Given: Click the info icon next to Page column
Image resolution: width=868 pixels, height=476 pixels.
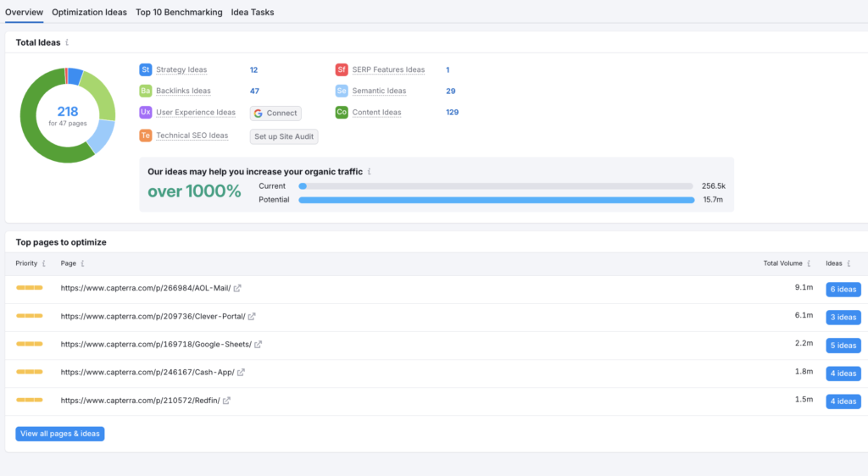Looking at the screenshot, I should pos(82,263).
